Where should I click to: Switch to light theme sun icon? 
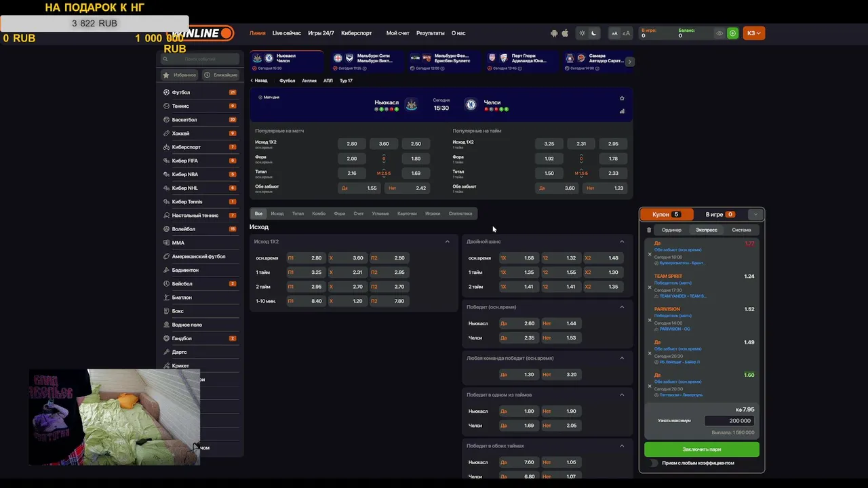[582, 33]
